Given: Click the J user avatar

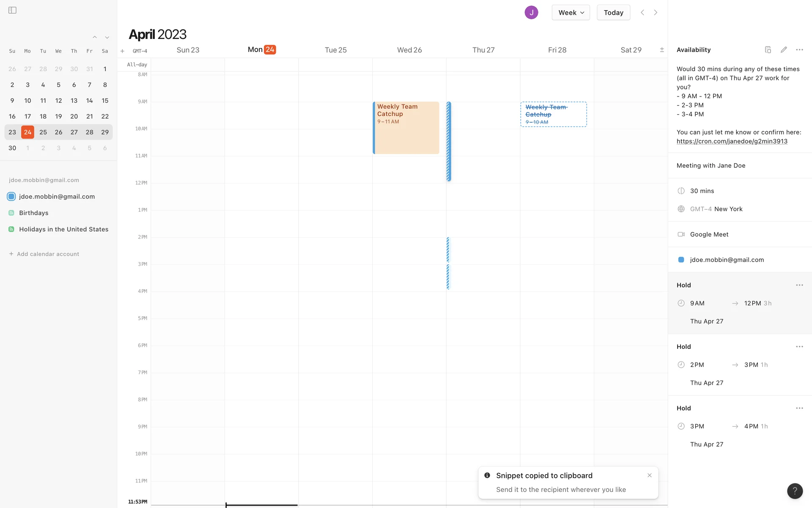Looking at the screenshot, I should click(x=531, y=12).
